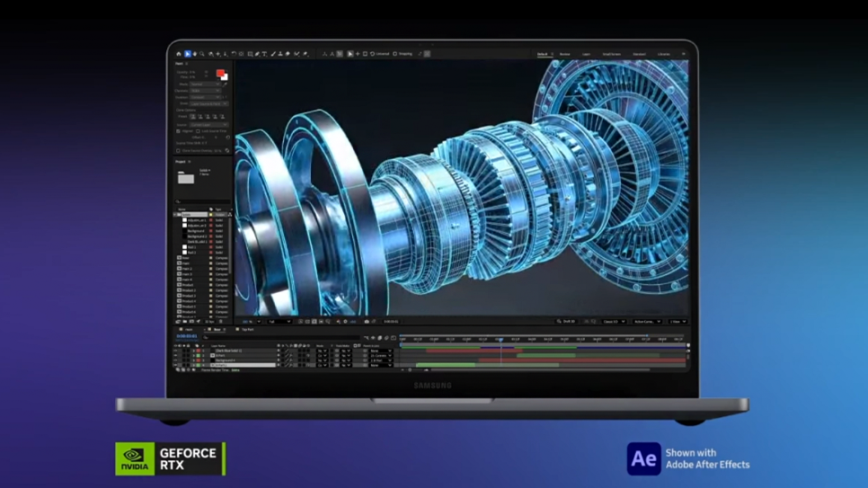Select the Clone Stamp tool
Image resolution: width=868 pixels, height=488 pixels.
click(x=280, y=54)
